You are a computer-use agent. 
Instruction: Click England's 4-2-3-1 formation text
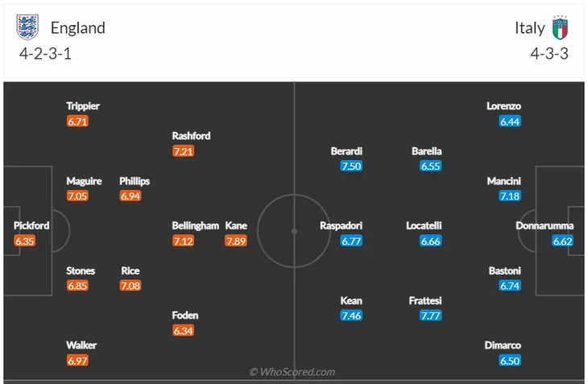pyautogui.click(x=45, y=54)
